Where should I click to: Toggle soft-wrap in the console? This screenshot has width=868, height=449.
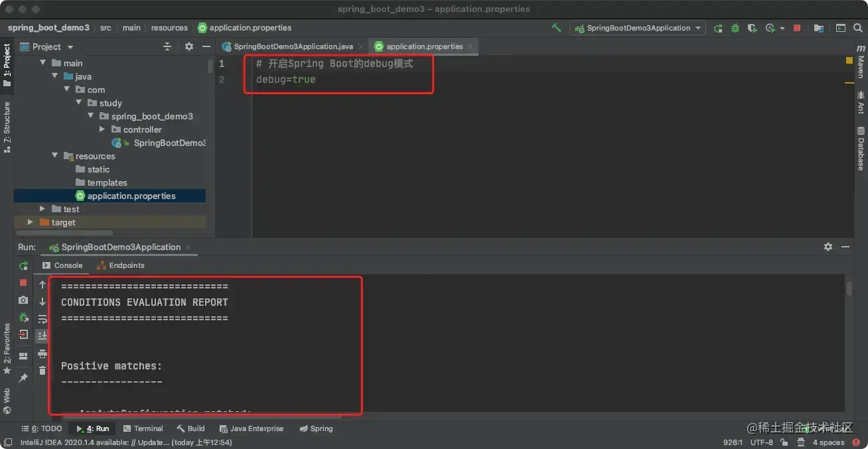(x=42, y=319)
